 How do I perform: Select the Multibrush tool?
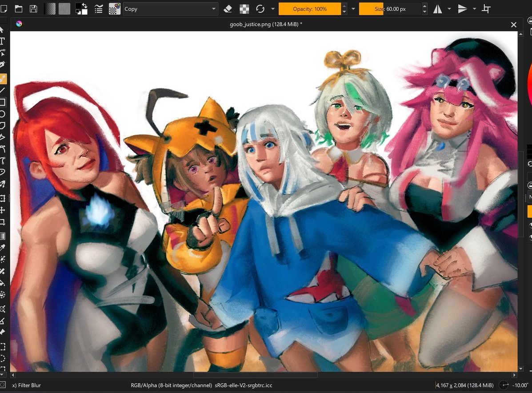(x=2, y=184)
